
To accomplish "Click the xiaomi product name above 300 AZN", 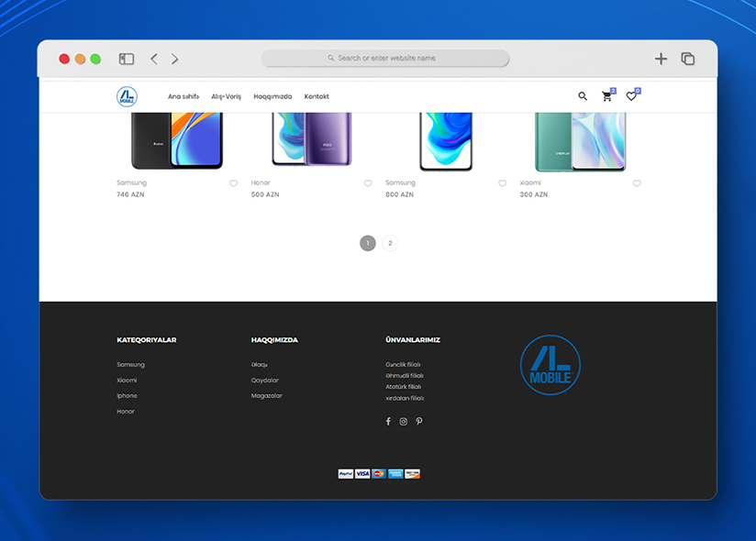I will 530,182.
